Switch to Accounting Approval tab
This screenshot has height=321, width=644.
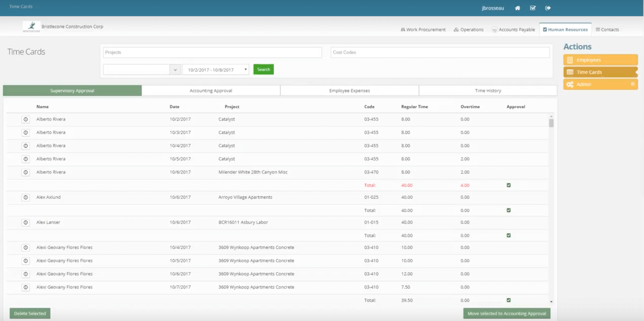[211, 91]
